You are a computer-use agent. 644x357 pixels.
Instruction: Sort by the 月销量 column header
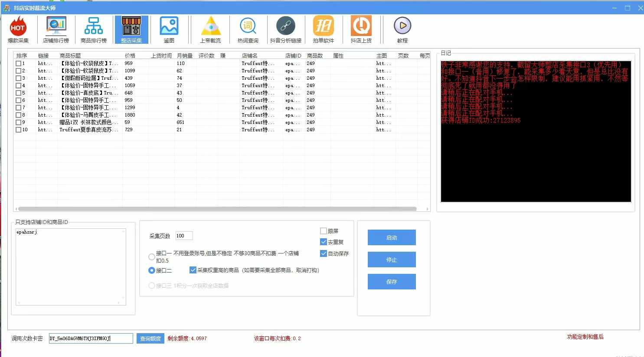[185, 55]
